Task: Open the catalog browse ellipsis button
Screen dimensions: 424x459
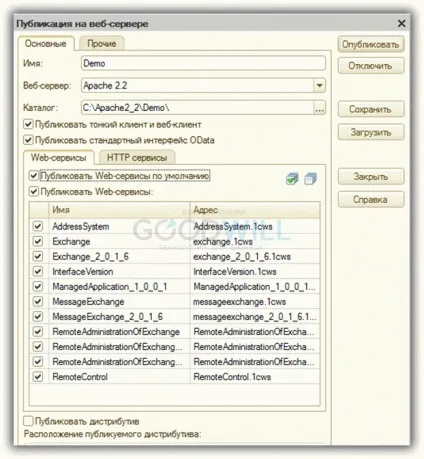Action: point(319,108)
